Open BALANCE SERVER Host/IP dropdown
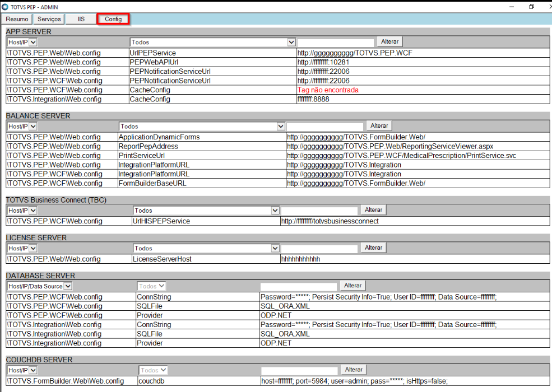The width and height of the screenshot is (552, 392). pos(22,127)
